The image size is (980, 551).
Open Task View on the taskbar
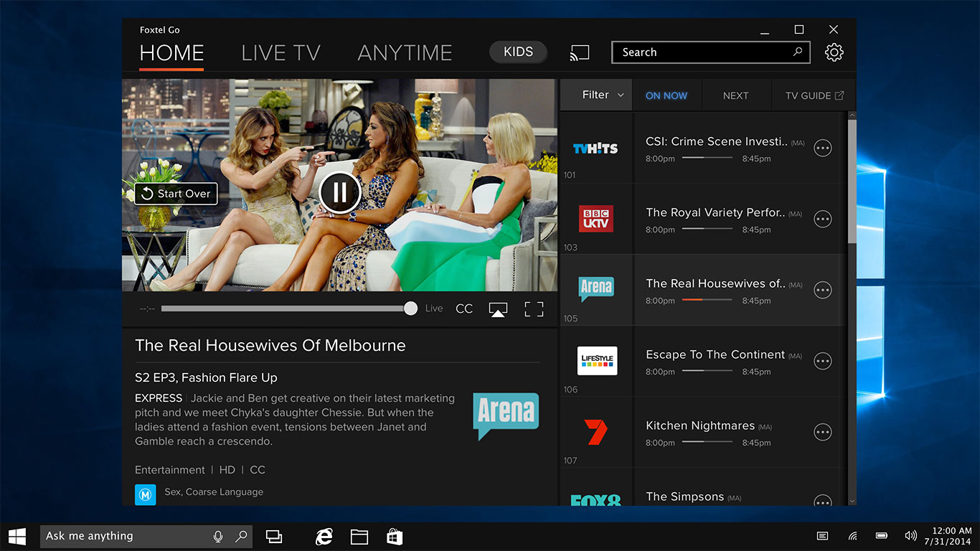coord(274,536)
